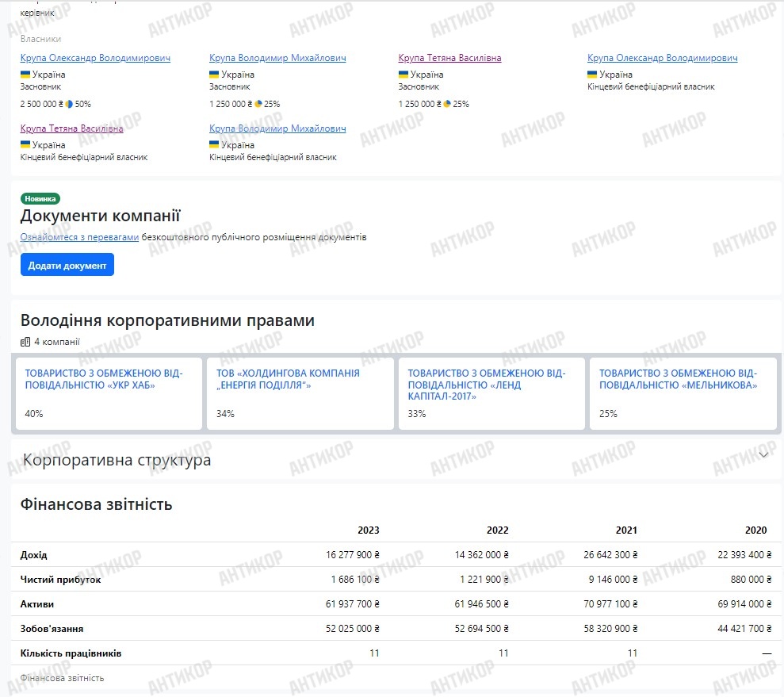Click the green "Новинка" badge
The height and width of the screenshot is (697, 784).
point(40,199)
